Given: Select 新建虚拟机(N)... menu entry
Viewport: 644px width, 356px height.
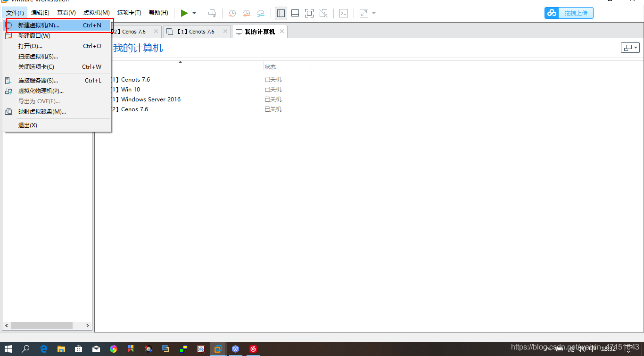Looking at the screenshot, I should (57, 25).
